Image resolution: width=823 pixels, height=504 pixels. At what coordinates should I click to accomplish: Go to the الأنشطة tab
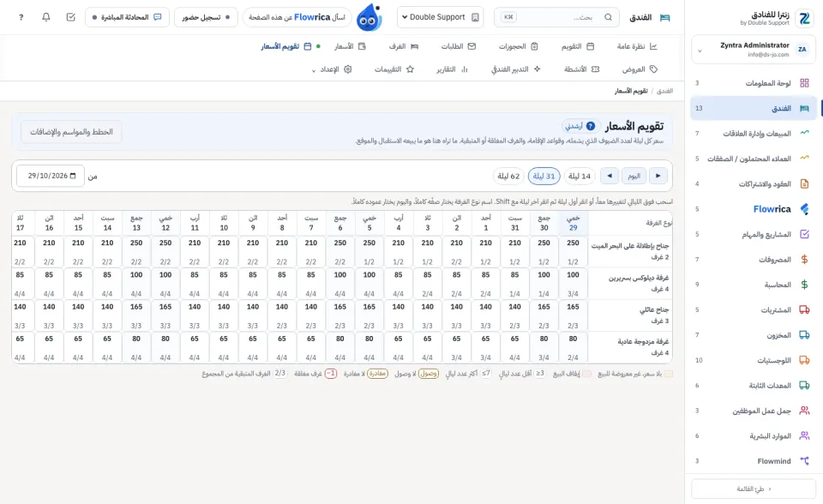coord(581,69)
